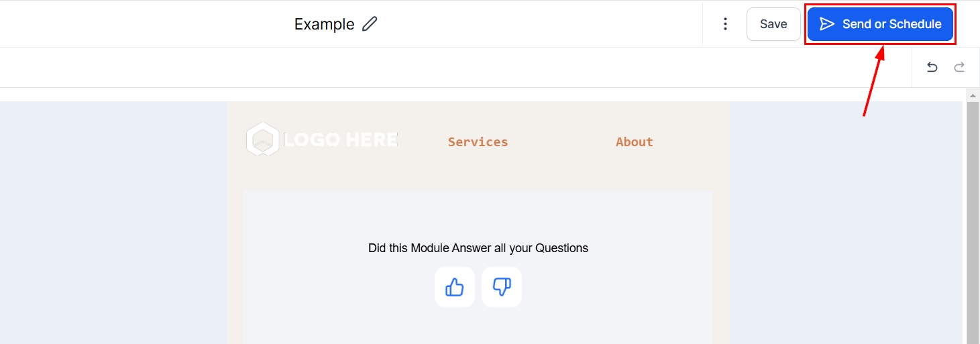The height and width of the screenshot is (344, 980).
Task: Click the paper plane send icon
Action: click(827, 24)
